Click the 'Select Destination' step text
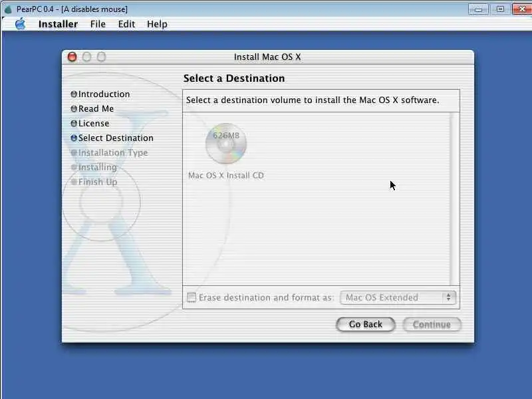This screenshot has width=532, height=399. point(116,138)
